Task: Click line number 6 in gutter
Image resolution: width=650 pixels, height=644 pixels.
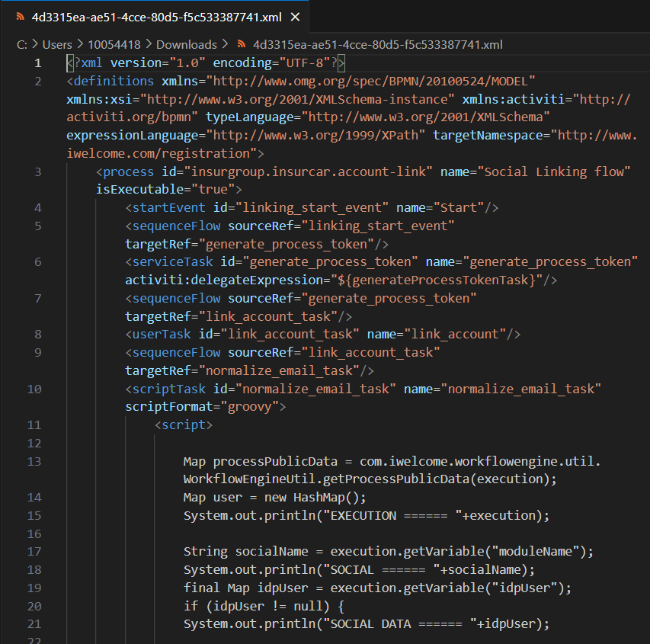Action: tap(38, 262)
